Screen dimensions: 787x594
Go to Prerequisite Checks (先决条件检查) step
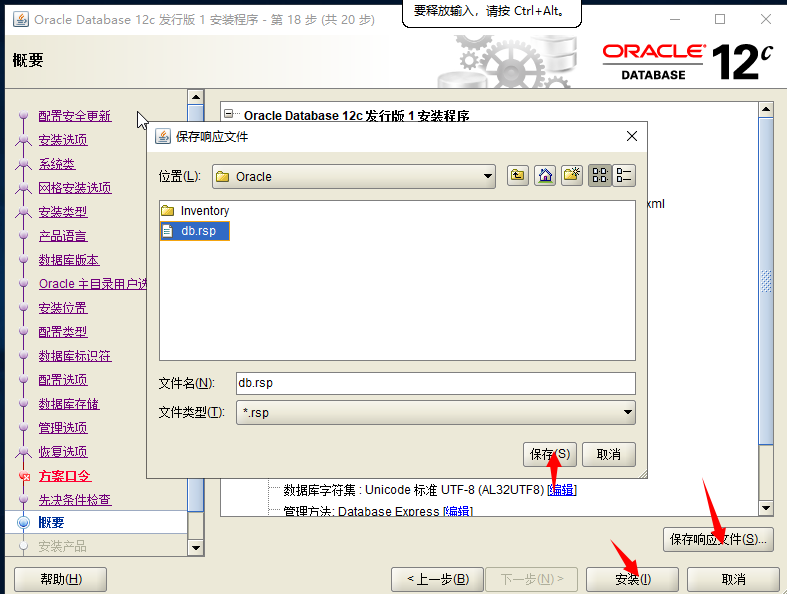tap(75, 500)
